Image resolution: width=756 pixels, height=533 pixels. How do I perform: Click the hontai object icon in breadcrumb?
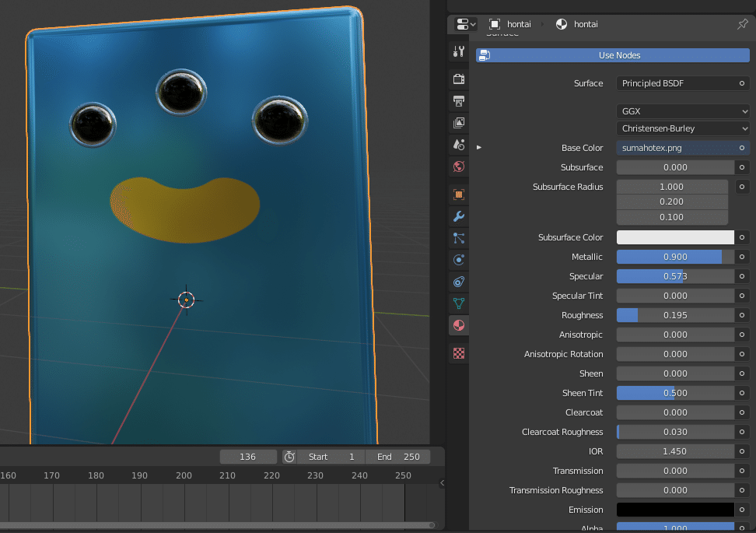coord(494,24)
